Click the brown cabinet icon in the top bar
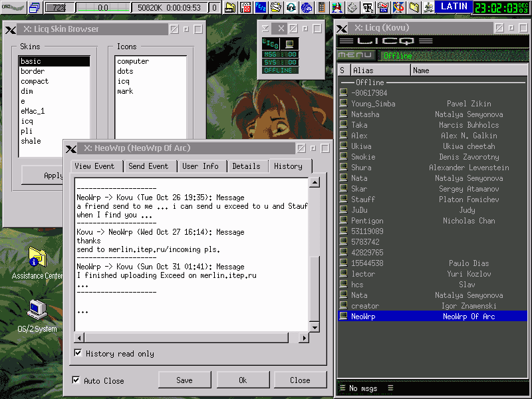The image size is (532, 399). 322,7
